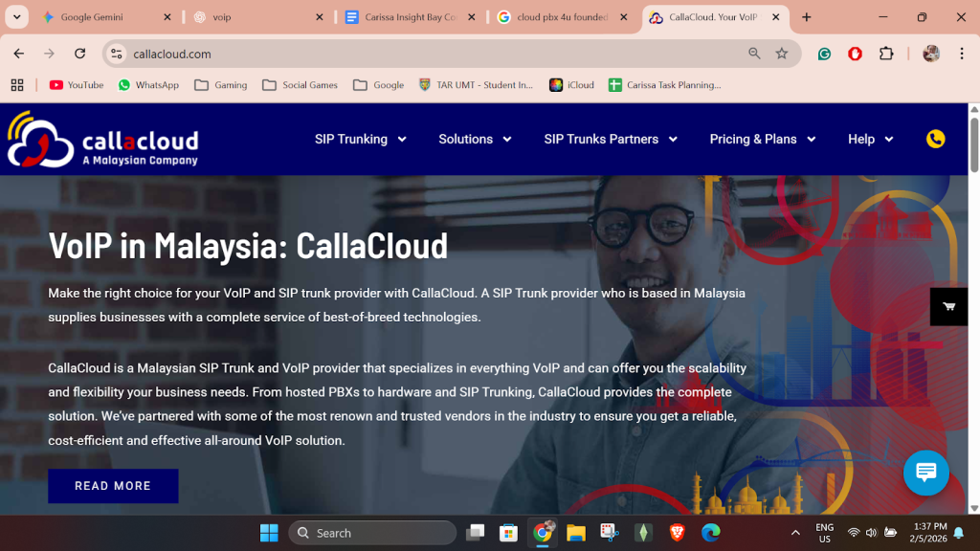The width and height of the screenshot is (980, 551).
Task: Click the Chrome icon on taskbar
Action: tap(543, 533)
